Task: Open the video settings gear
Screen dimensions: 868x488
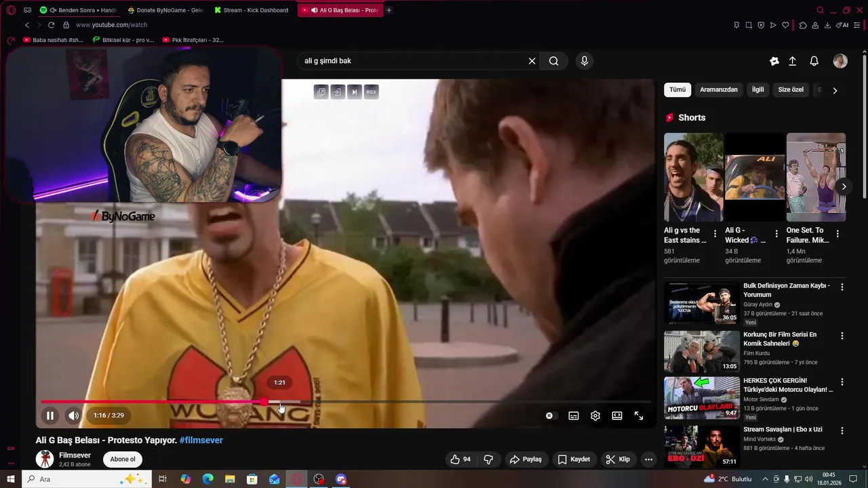Action: (x=595, y=415)
